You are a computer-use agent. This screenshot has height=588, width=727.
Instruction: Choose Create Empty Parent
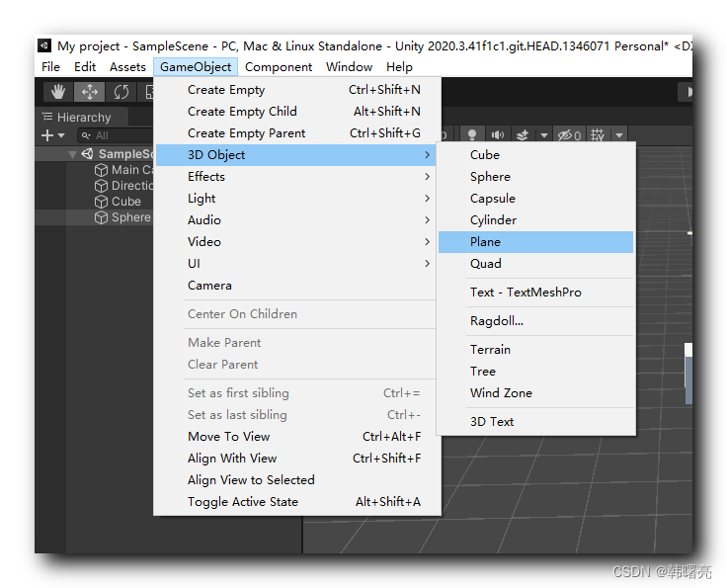click(x=296, y=133)
